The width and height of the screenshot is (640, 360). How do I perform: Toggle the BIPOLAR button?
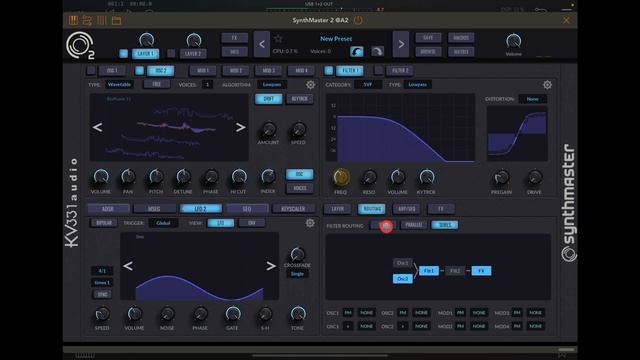(104, 223)
